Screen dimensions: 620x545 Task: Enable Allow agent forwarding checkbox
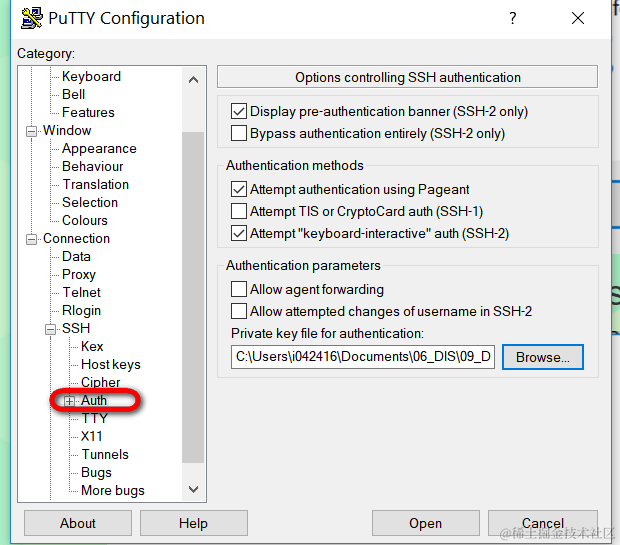pyautogui.click(x=239, y=289)
